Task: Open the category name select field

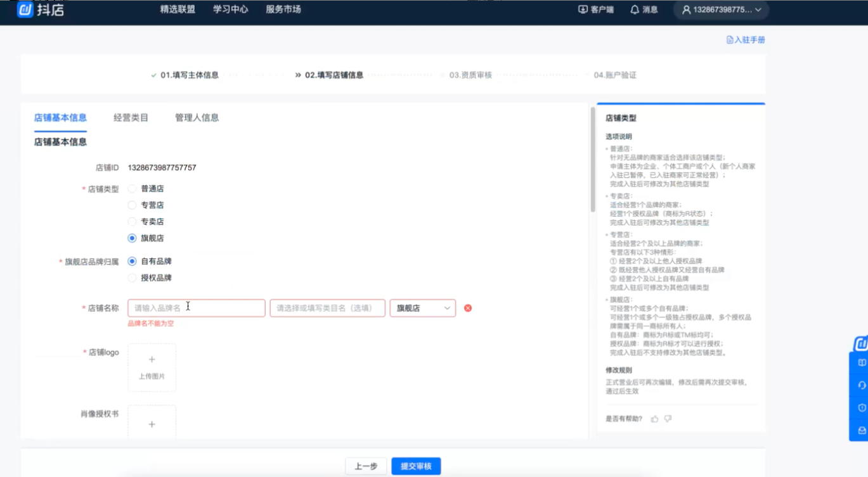Action: [x=327, y=308]
